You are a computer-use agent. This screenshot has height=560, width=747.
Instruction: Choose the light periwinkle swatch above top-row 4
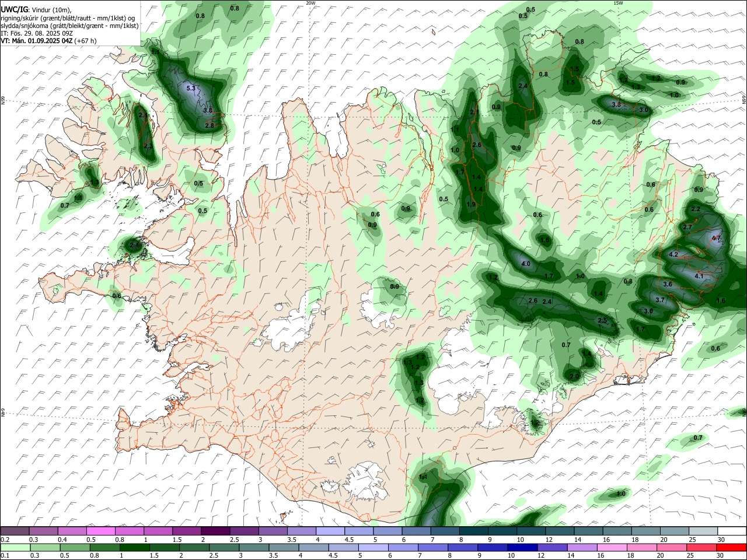point(329,531)
